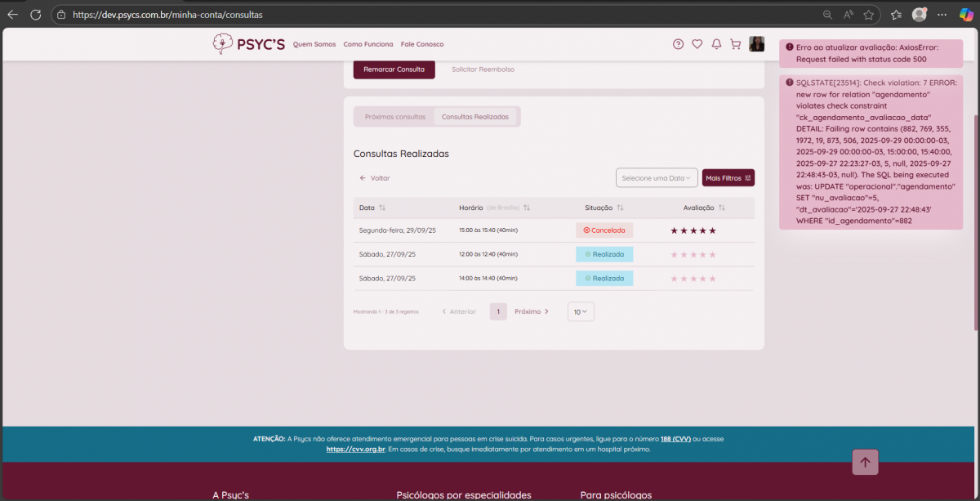980x501 pixels.
Task: Sort table by Avaliação column
Action: [x=721, y=208]
